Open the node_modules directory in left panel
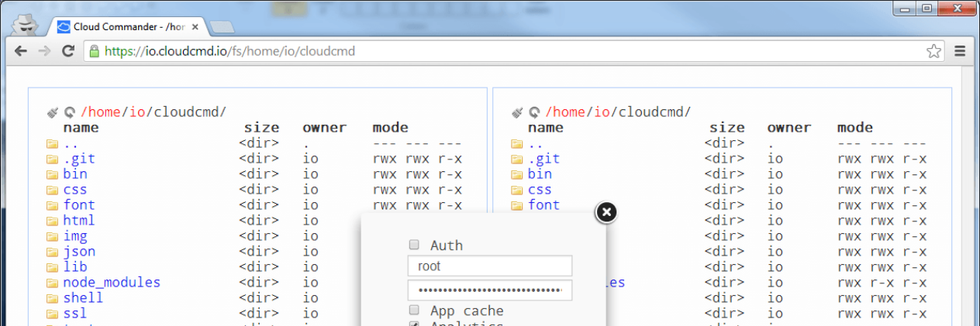980x326 pixels. [x=112, y=282]
